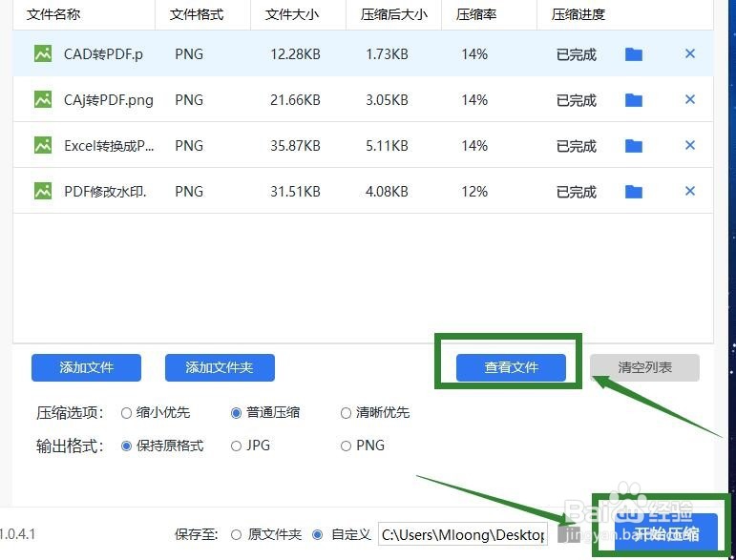Choose JPG output format
This screenshot has width=736, height=560.
point(236,446)
